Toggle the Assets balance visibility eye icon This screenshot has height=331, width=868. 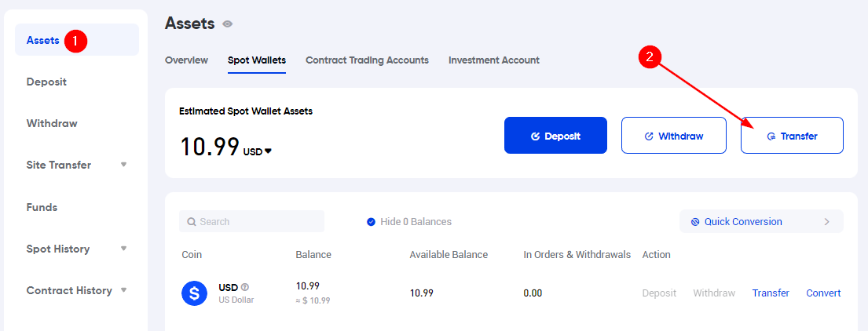(228, 24)
